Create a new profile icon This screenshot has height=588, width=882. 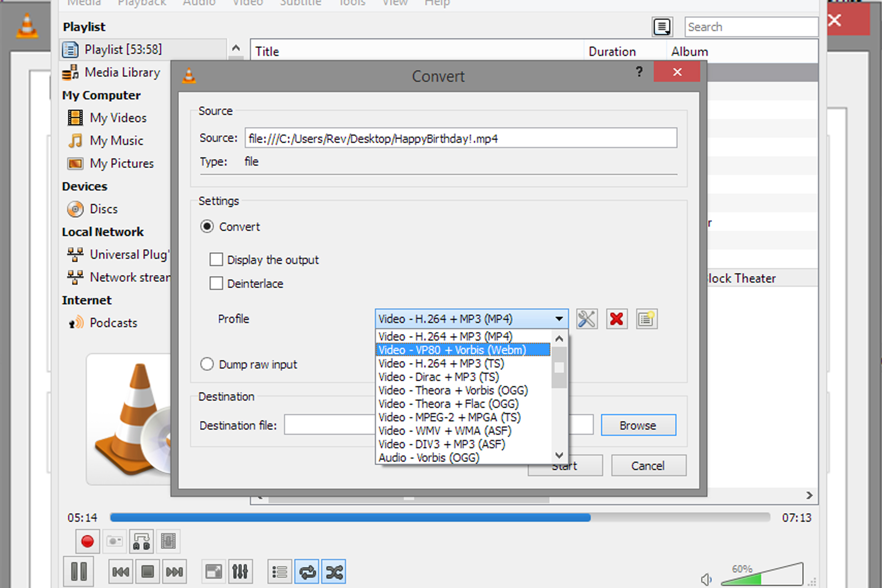(x=647, y=319)
